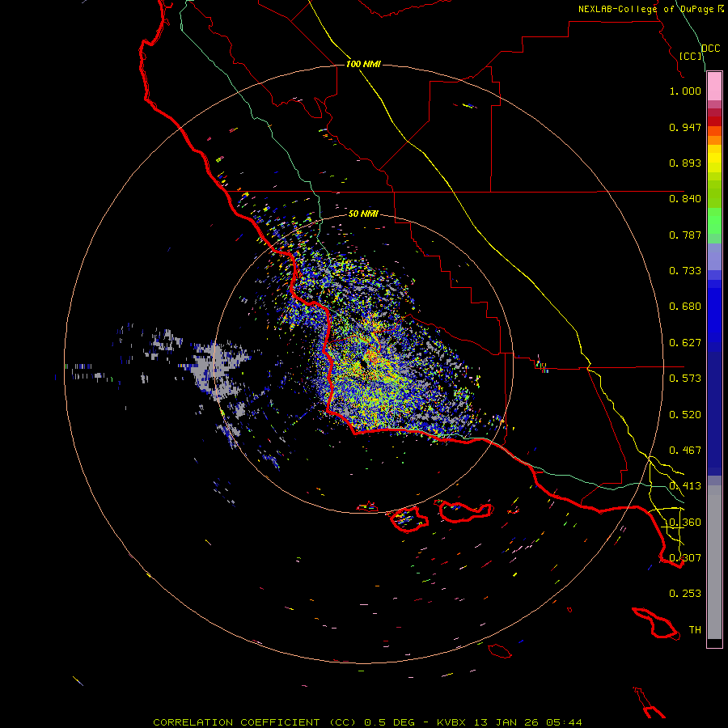The width and height of the screenshot is (728, 728).
Task: Click the 50 NMI range ring label
Action: click(363, 214)
